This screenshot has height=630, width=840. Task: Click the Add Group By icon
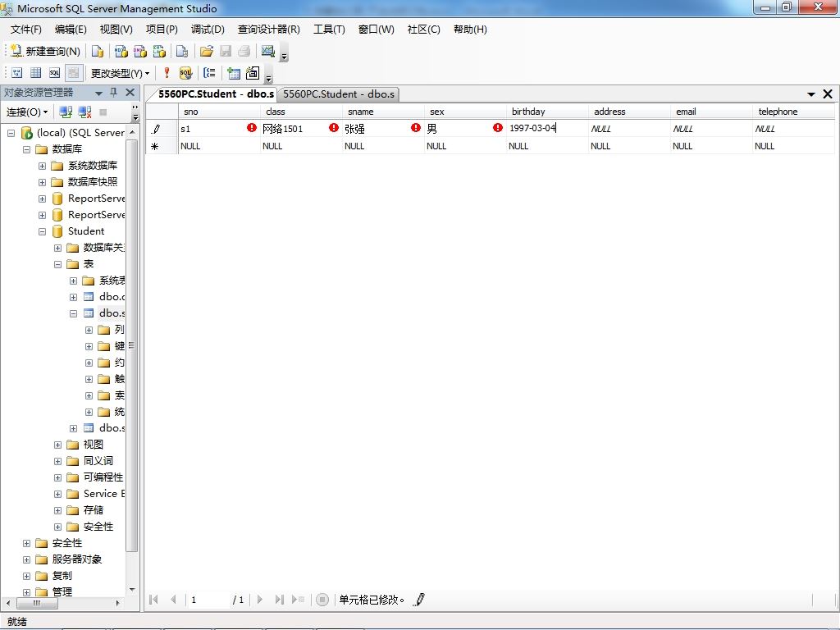209,72
